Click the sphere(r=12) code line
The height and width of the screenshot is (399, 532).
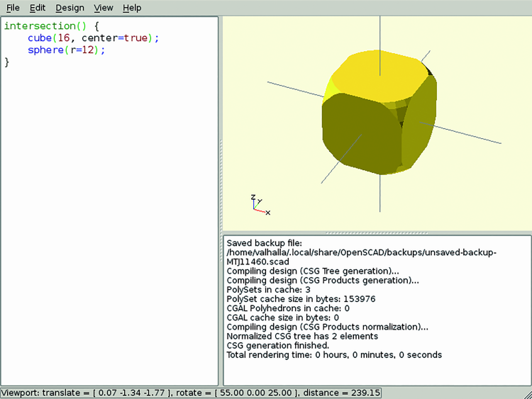(x=66, y=50)
